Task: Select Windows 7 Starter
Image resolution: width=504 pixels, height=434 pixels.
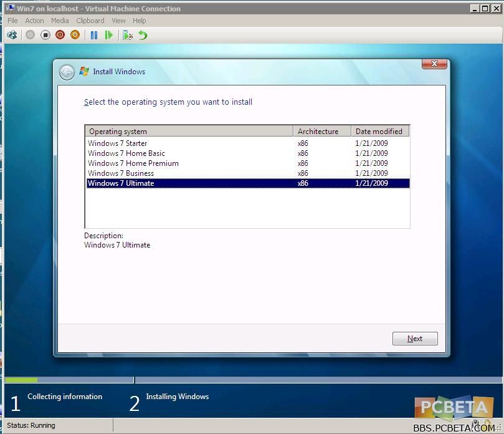Action: (247, 143)
